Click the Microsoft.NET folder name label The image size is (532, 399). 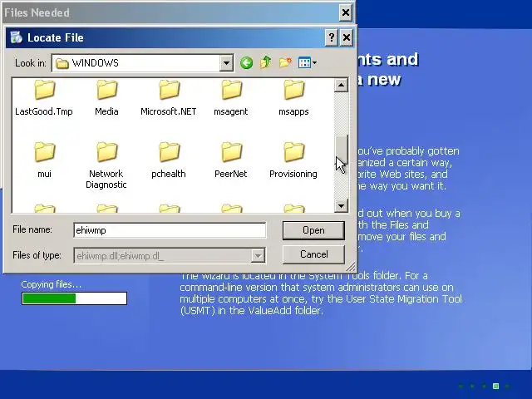point(168,111)
